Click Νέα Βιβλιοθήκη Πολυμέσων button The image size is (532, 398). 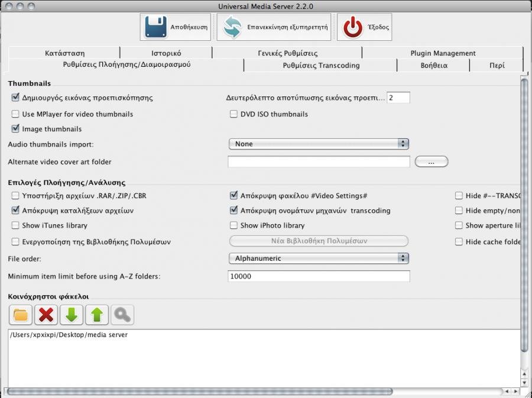point(319,241)
